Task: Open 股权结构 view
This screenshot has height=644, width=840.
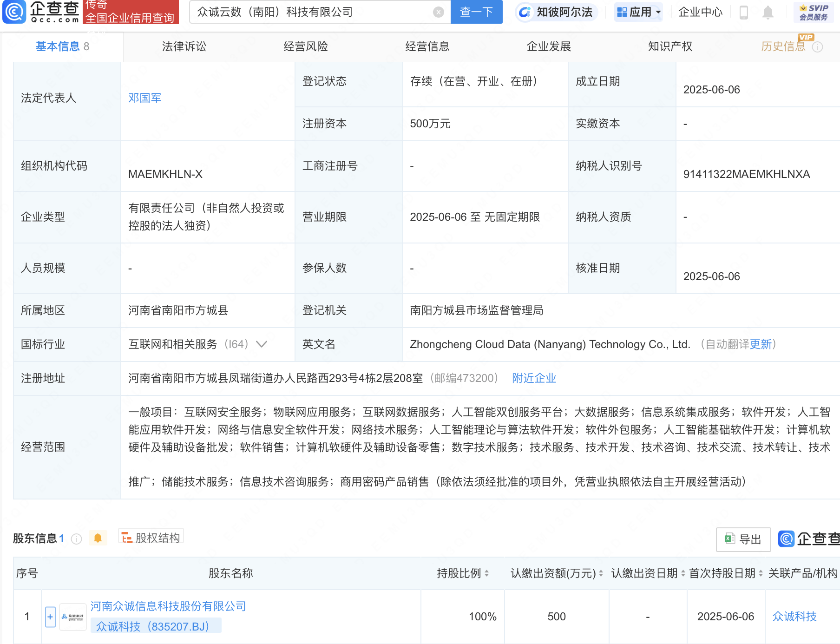Action: point(151,538)
